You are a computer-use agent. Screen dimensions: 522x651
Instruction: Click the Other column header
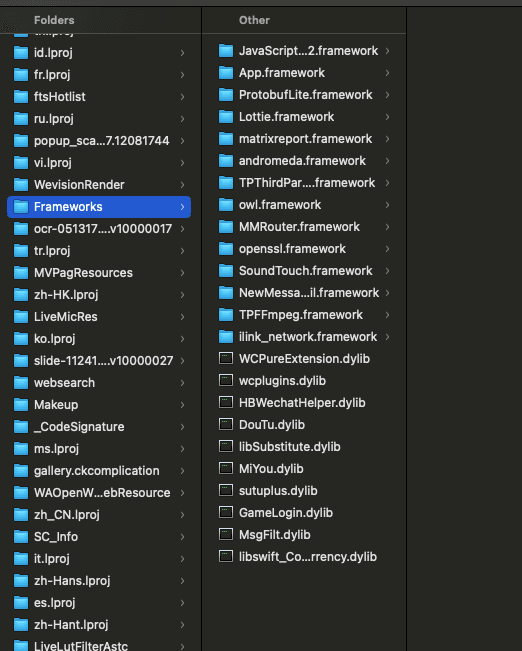point(254,20)
